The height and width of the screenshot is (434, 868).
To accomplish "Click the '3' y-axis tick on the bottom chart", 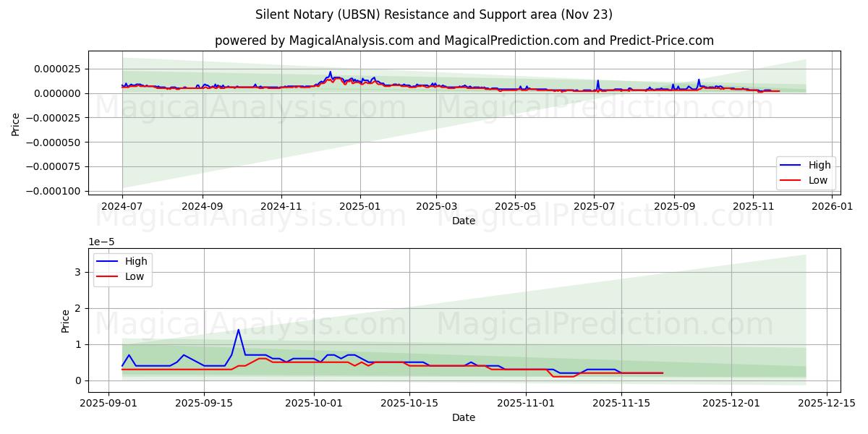I will (80, 272).
